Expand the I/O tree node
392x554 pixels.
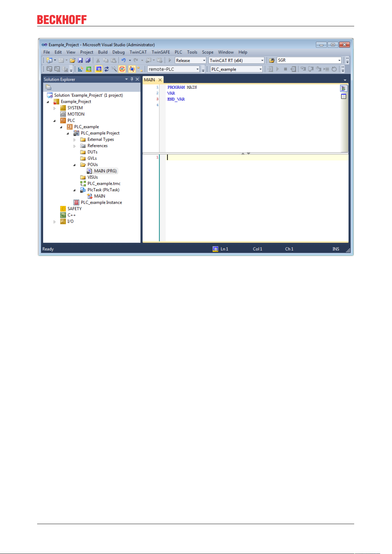(55, 222)
